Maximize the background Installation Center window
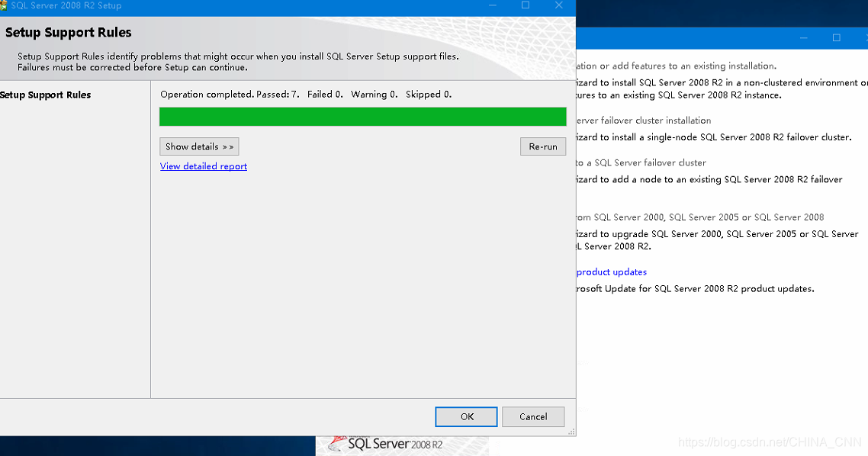Screen dimensions: 868x456 point(837,37)
